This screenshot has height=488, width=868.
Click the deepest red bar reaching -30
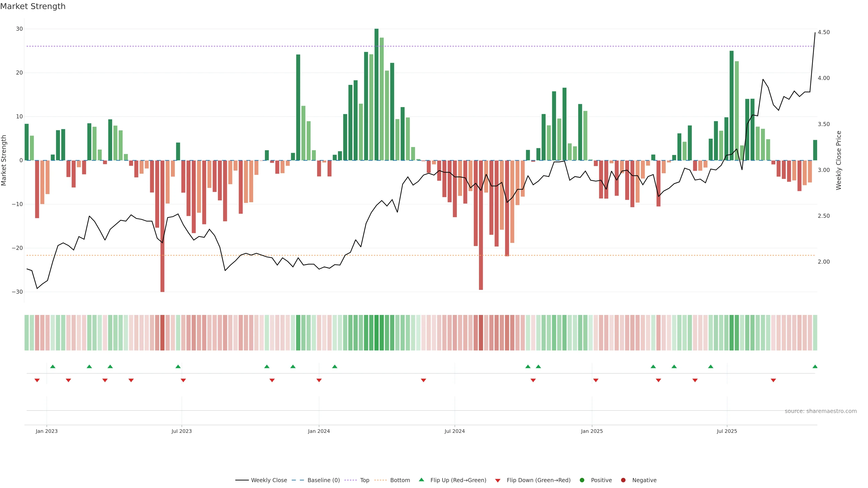163,226
